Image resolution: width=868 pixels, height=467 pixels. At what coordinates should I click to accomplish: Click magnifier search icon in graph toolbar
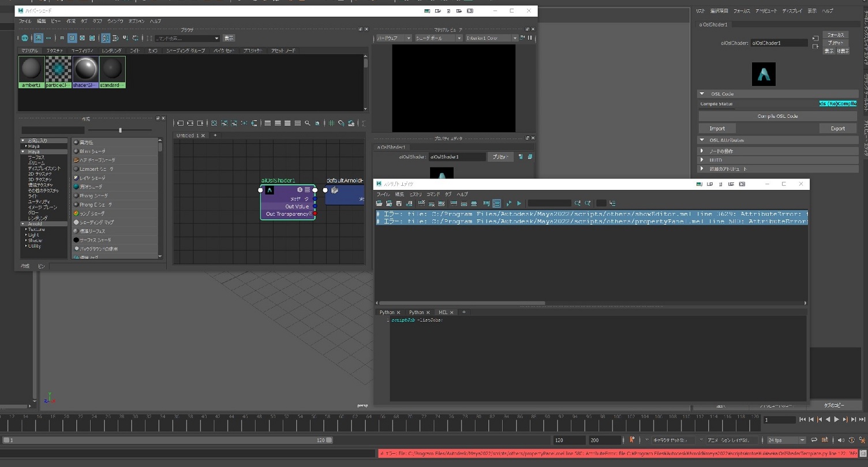(x=308, y=123)
